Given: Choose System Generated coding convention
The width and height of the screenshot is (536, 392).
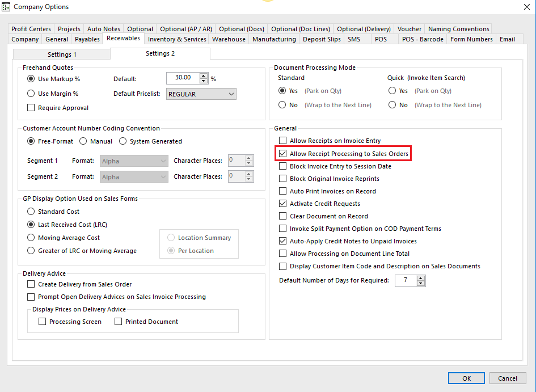Looking at the screenshot, I should point(123,141).
